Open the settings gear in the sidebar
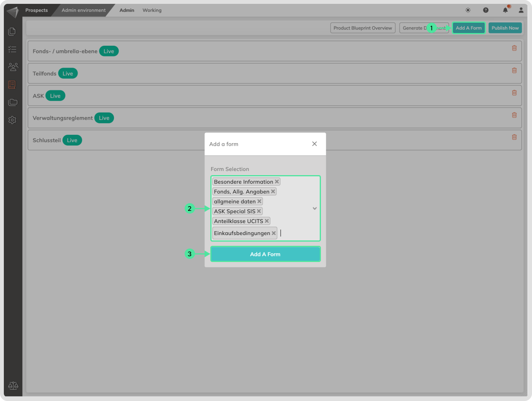Image resolution: width=532 pixels, height=401 pixels. [12, 120]
